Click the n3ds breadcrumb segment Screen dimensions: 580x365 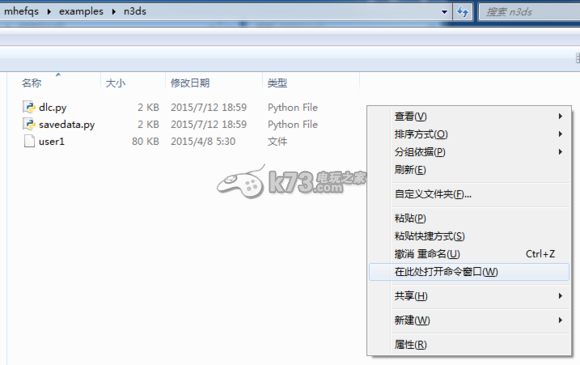(x=135, y=11)
